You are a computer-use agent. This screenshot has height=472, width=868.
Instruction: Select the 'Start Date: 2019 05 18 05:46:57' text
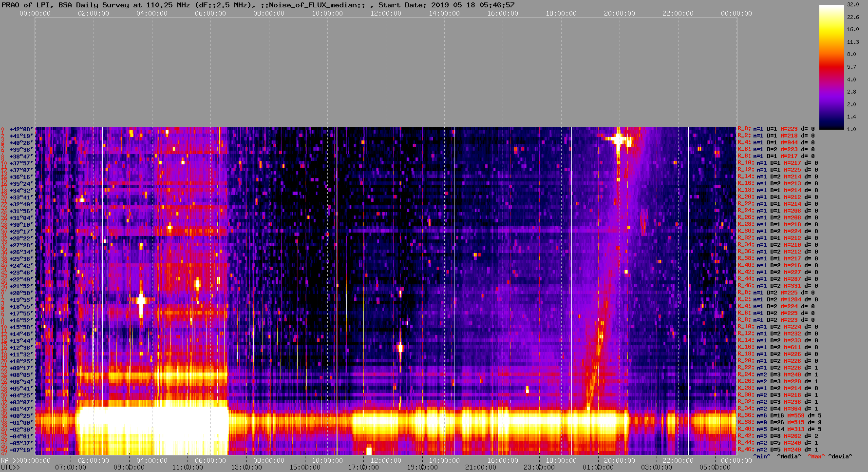447,5
